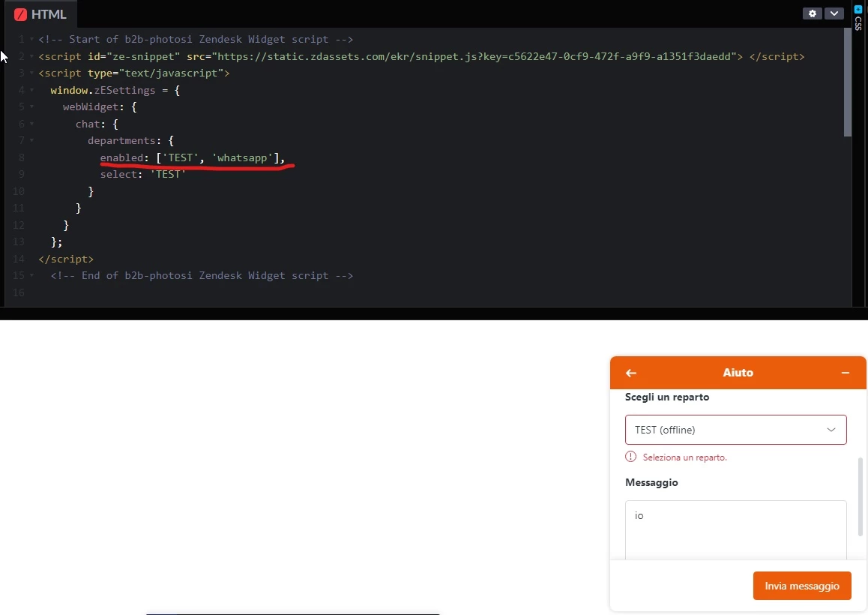Click the widget form scrollbar
868x615 pixels.
(x=861, y=496)
